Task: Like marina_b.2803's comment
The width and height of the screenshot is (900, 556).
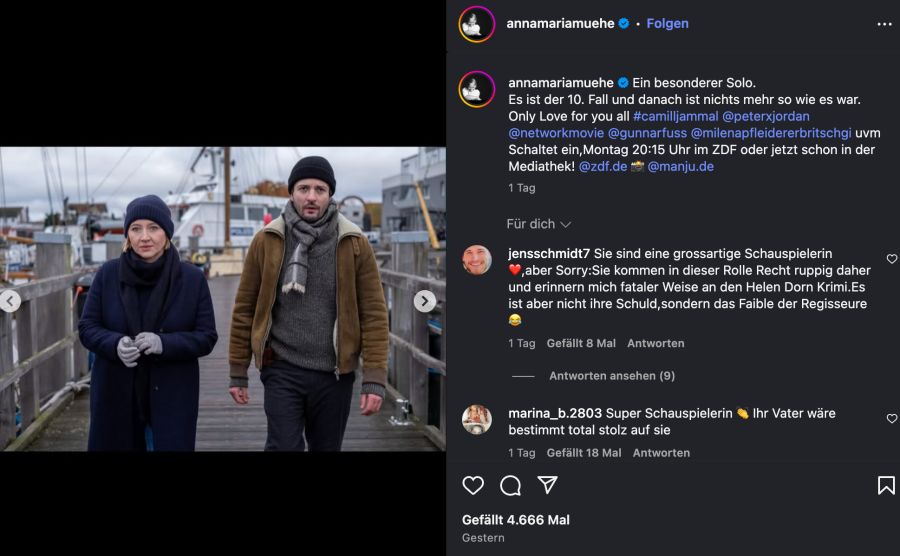Action: [x=892, y=418]
